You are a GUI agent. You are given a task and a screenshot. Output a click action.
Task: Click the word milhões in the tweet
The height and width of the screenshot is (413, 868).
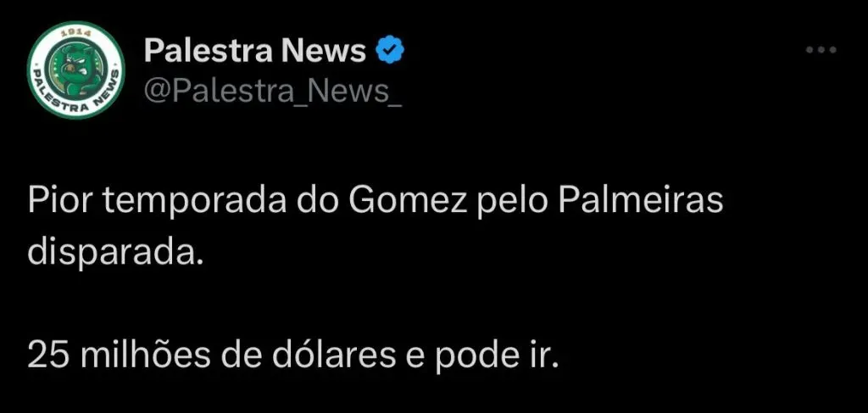146,356
